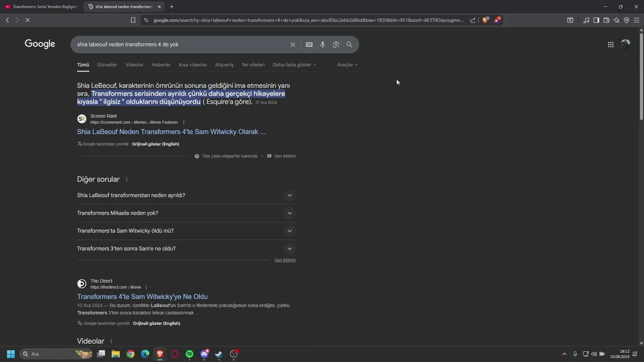Open a new browser tab
This screenshot has width=644, height=362.
(172, 7)
